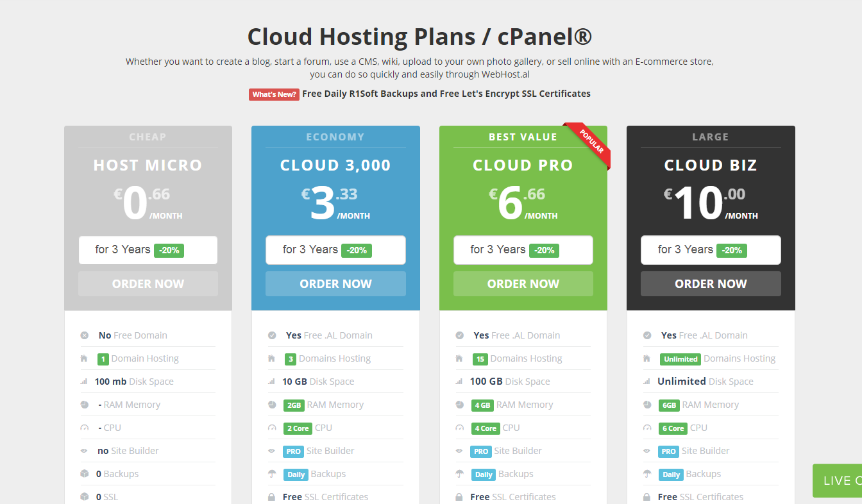This screenshot has width=862, height=504.
Task: Click the BEST VALUE label
Action: (x=523, y=137)
